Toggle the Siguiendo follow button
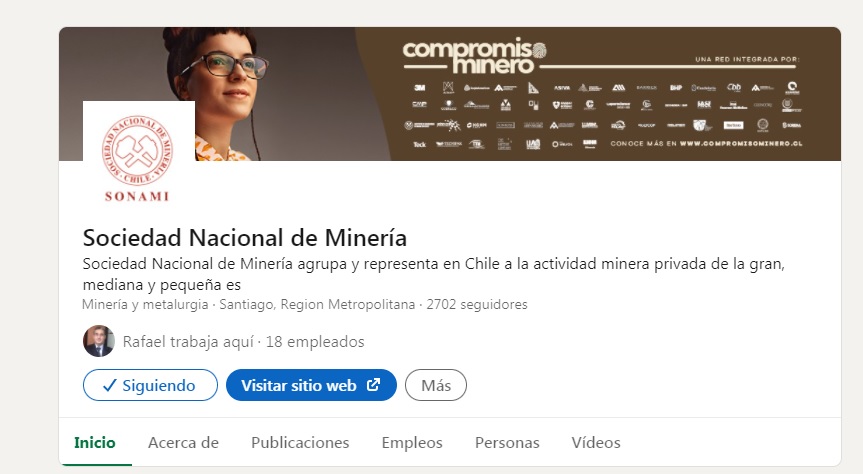 coord(150,385)
